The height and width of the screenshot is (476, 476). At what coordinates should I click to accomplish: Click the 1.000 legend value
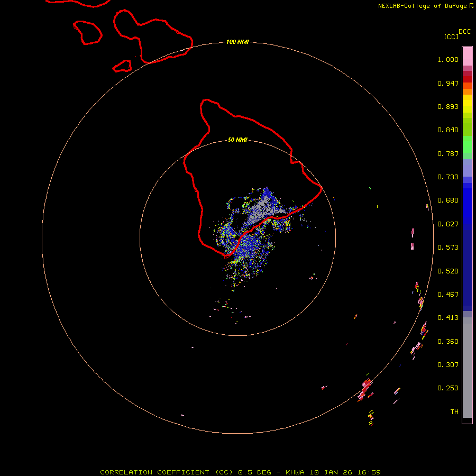pyautogui.click(x=448, y=59)
